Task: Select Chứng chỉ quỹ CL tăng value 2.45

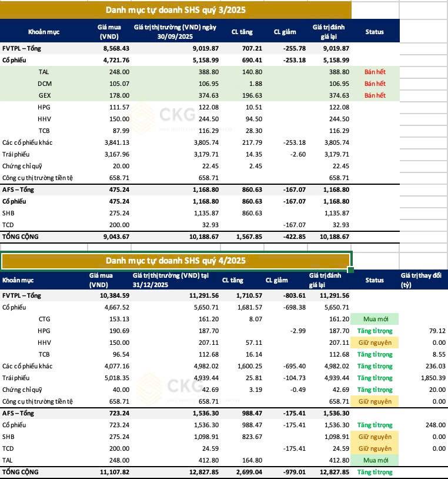Action: (256, 166)
